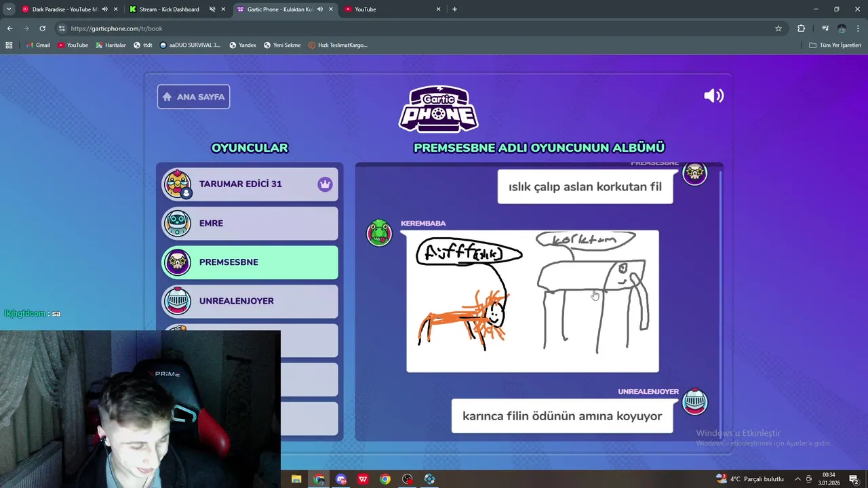Click PREMSESBNE avatar at top of album
This screenshot has height=488, width=868.
(x=694, y=173)
